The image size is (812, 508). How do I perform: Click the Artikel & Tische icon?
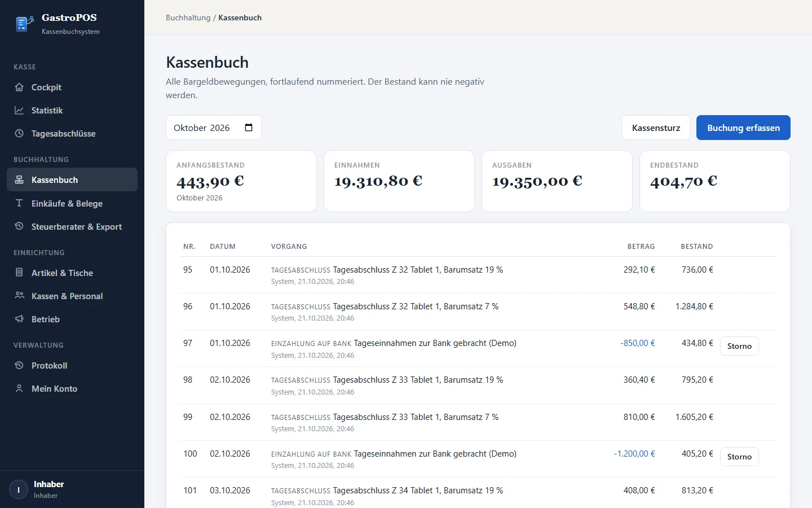click(x=19, y=273)
